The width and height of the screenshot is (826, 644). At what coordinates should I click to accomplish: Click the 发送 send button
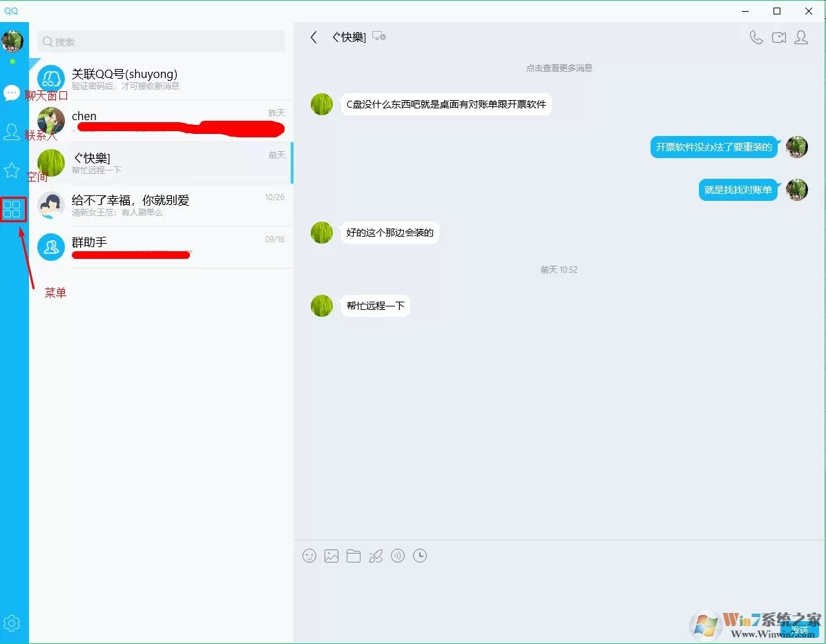(x=799, y=630)
